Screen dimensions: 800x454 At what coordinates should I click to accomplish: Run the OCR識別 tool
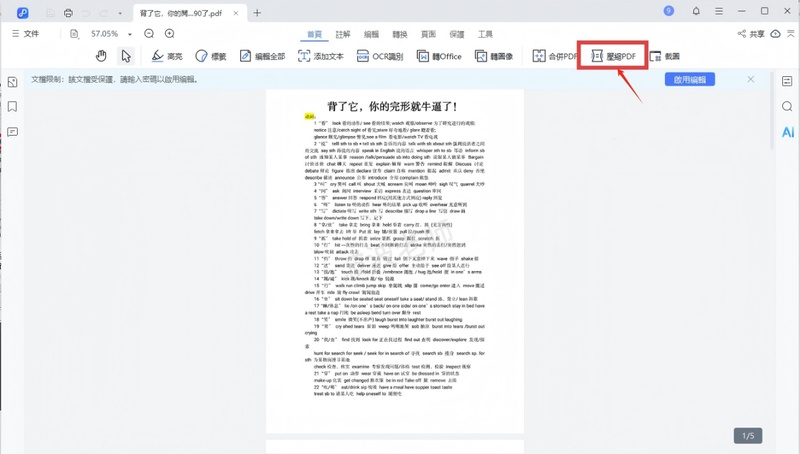[x=380, y=56]
